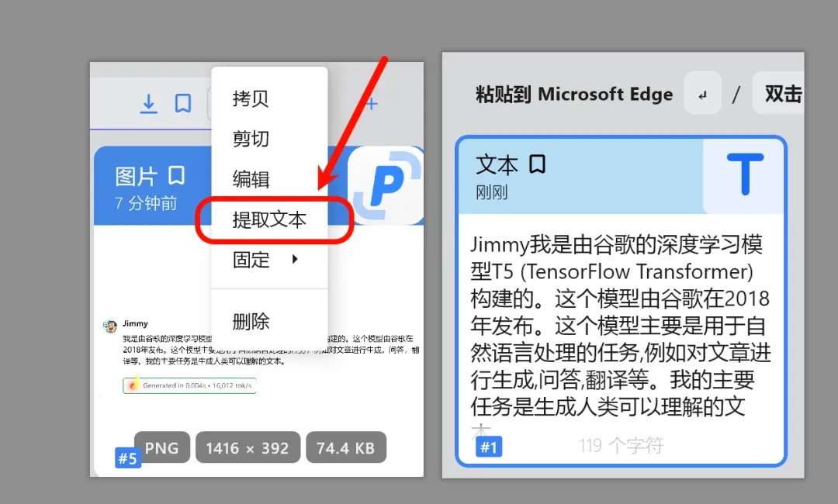Click the bookmark icon in left toolbar
Image resolution: width=838 pixels, height=504 pixels.
183,104
